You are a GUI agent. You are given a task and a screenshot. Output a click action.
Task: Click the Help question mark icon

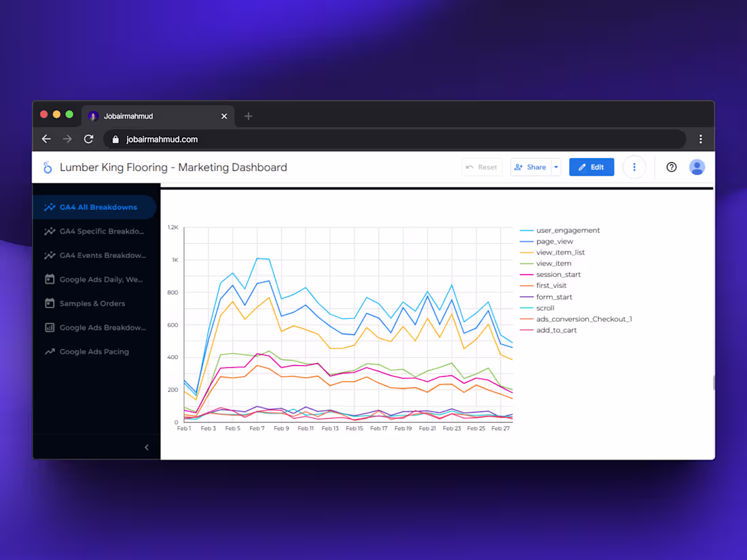[x=671, y=167]
